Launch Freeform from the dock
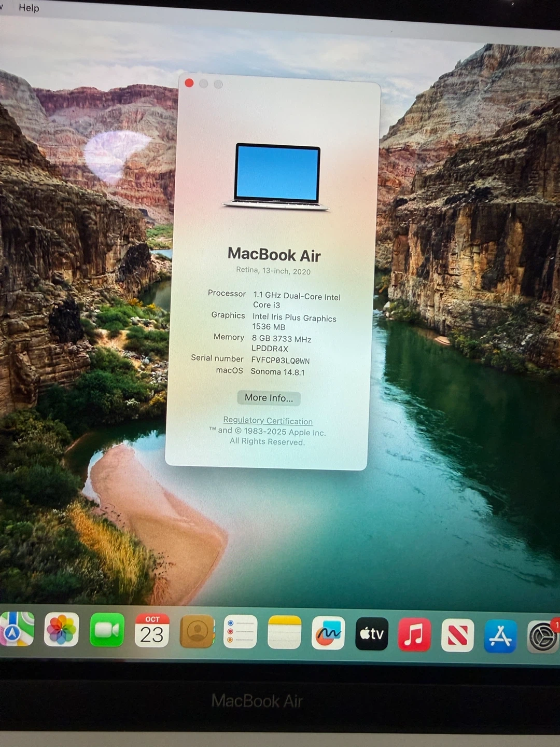The height and width of the screenshot is (747, 560). point(328,633)
